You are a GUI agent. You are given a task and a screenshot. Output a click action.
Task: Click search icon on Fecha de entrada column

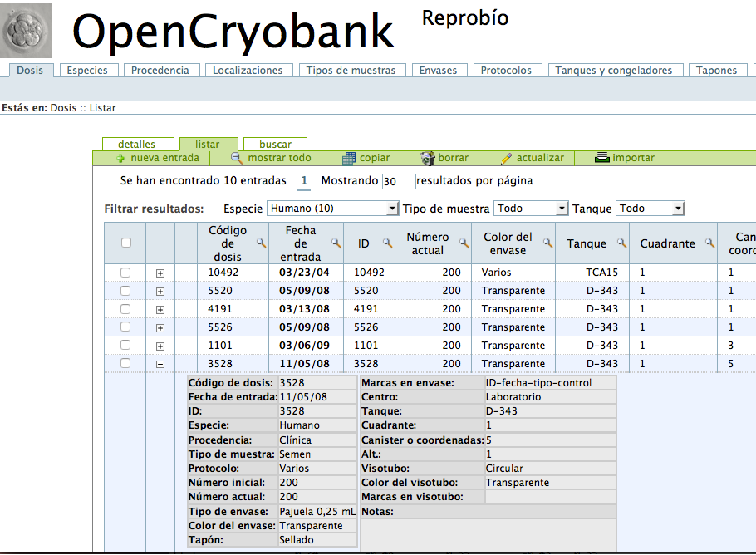335,241
